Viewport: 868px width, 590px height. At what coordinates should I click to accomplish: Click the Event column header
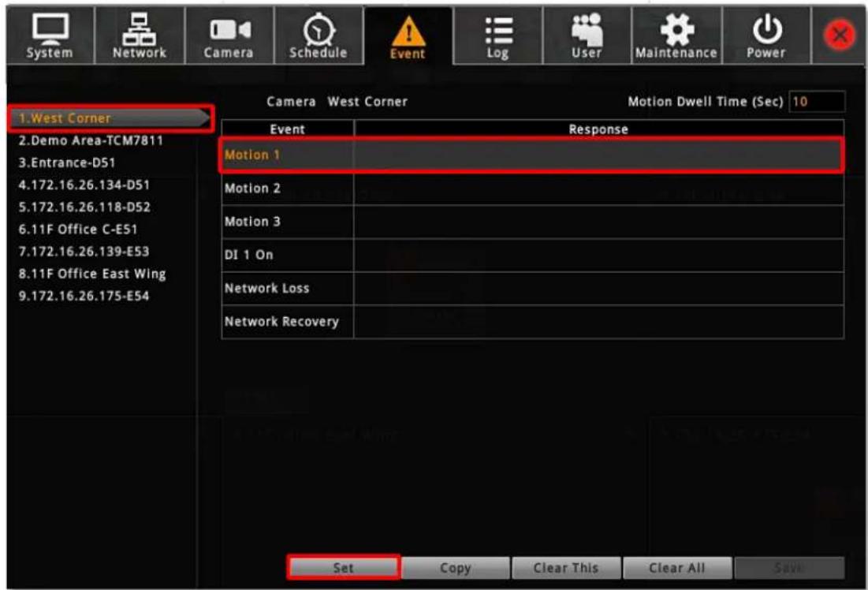[287, 129]
